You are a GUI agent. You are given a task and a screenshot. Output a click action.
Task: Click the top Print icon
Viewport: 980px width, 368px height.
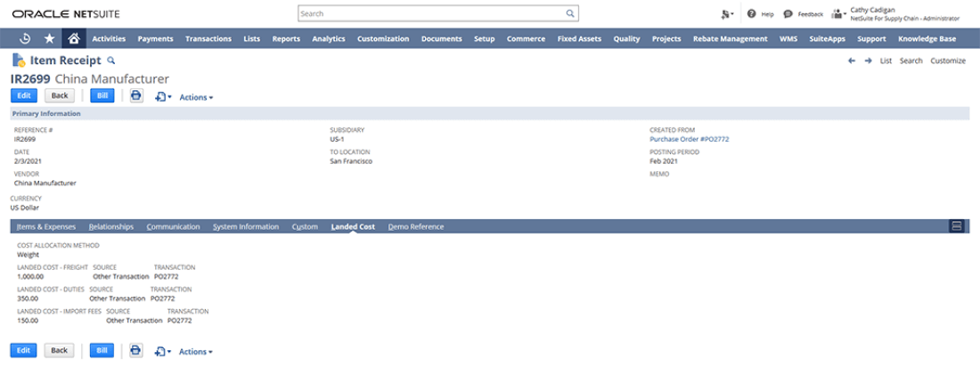[x=136, y=95]
